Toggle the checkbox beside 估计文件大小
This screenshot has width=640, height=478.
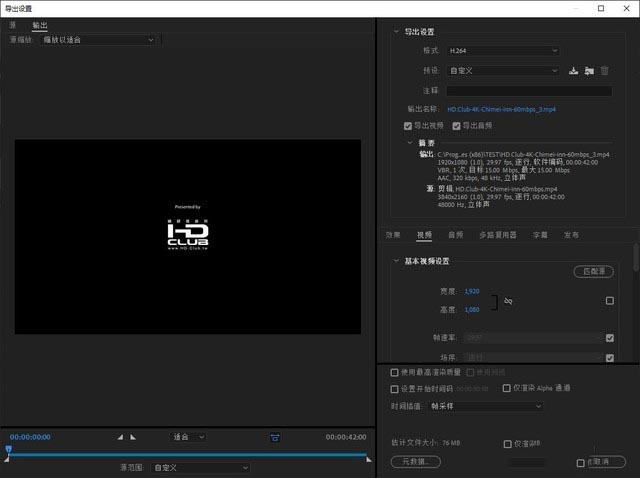[x=508, y=444]
